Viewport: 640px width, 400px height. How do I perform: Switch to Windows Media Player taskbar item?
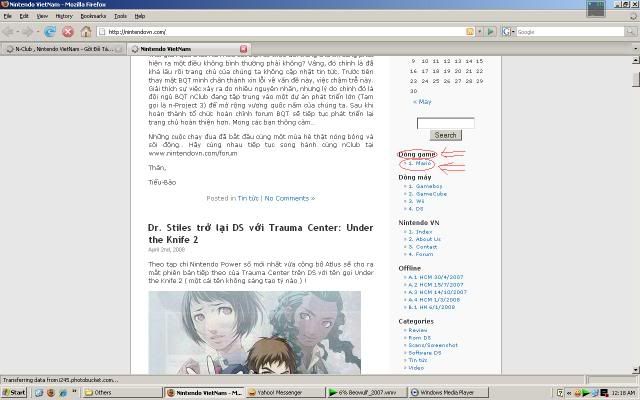coord(448,393)
